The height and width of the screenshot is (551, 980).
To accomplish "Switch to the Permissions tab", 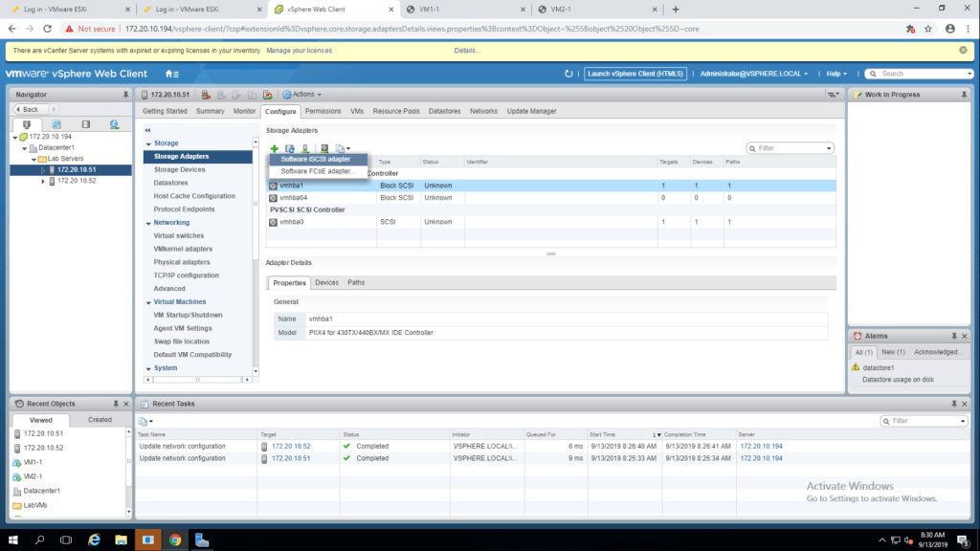I will tap(323, 111).
